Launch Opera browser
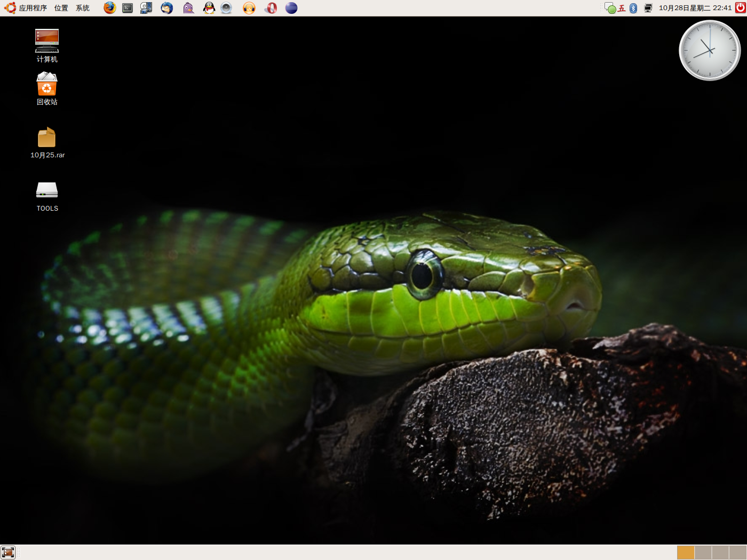Viewport: 747px width, 560px height. coord(271,8)
